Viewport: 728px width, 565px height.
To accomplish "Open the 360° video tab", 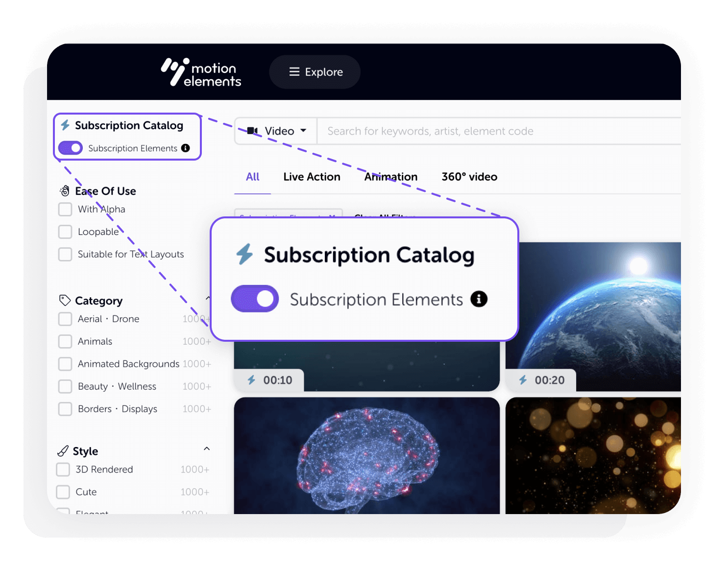I will (x=469, y=177).
